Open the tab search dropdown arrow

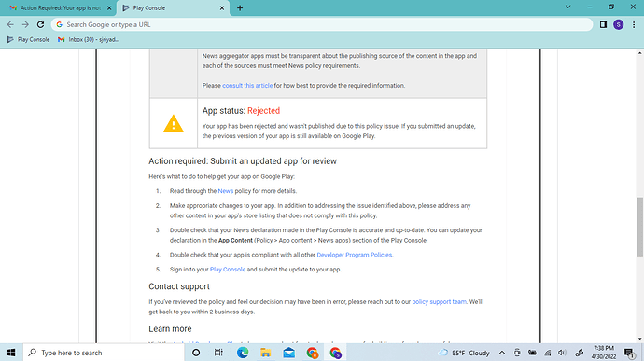click(568, 7)
